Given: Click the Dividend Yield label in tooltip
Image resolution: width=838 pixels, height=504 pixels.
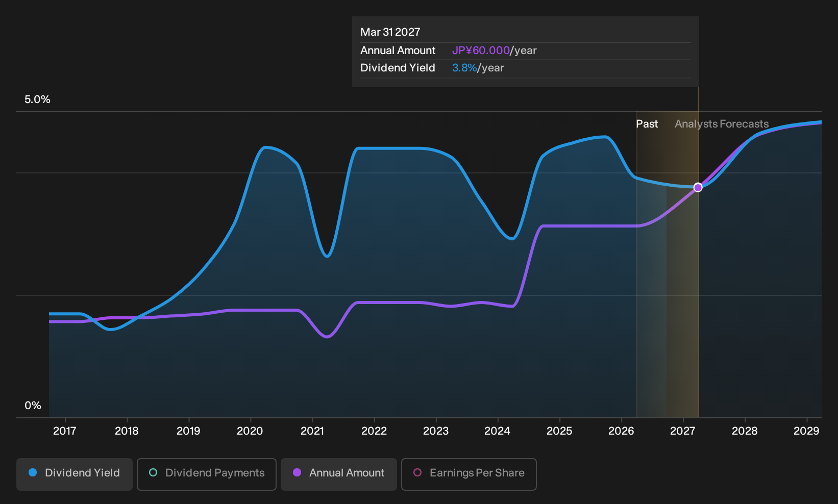Looking at the screenshot, I should tap(398, 68).
